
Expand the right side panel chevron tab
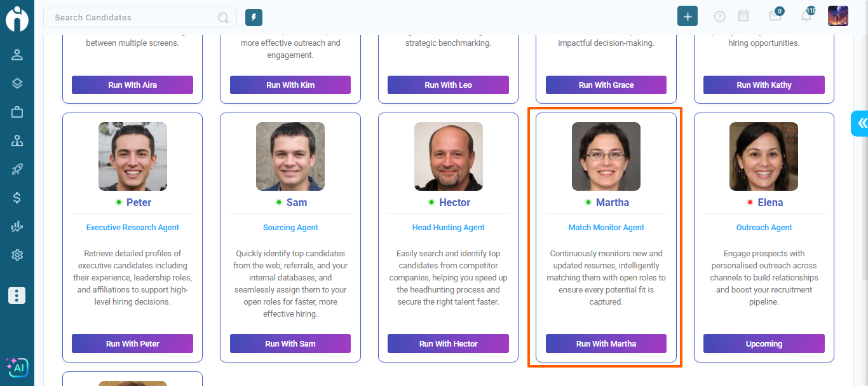pos(860,123)
